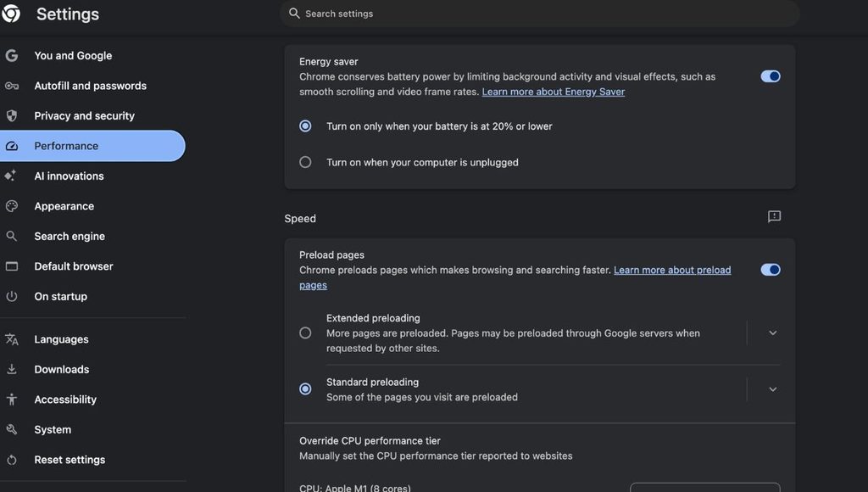Open the CPU performance tier dropdown
868x492 pixels.
point(704,487)
